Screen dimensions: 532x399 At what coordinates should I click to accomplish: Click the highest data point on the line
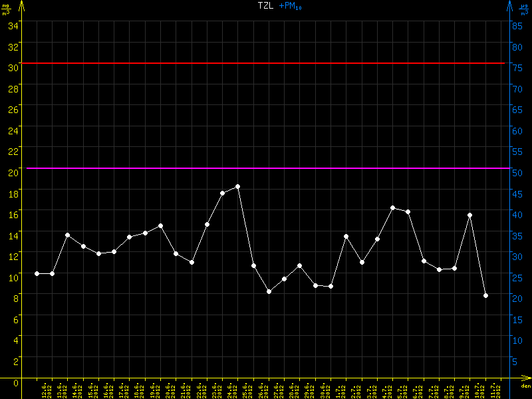click(x=237, y=187)
